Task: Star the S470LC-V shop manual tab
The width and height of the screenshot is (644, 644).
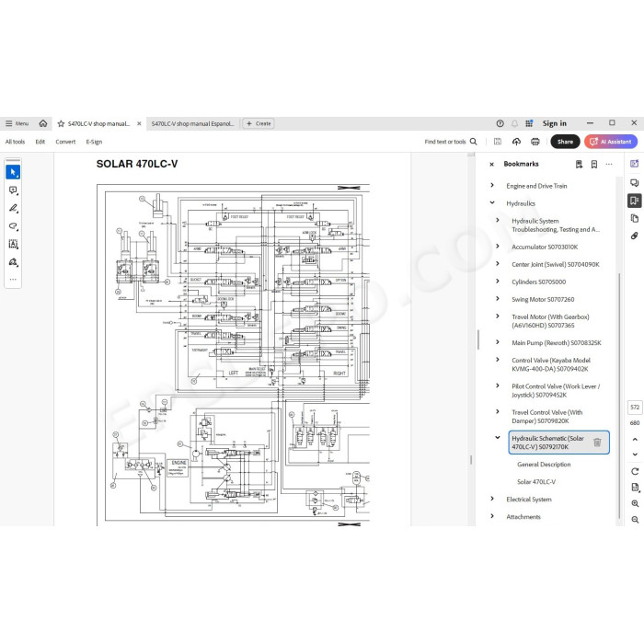Action: click(x=61, y=123)
